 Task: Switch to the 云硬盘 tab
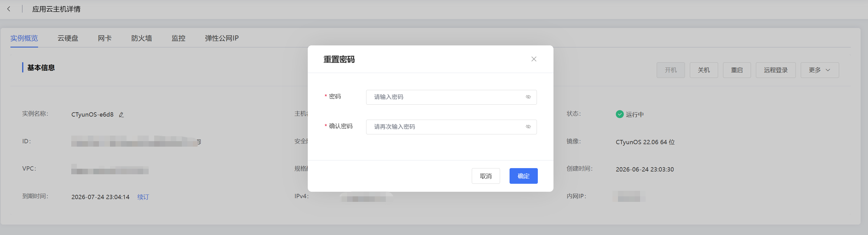click(68, 38)
